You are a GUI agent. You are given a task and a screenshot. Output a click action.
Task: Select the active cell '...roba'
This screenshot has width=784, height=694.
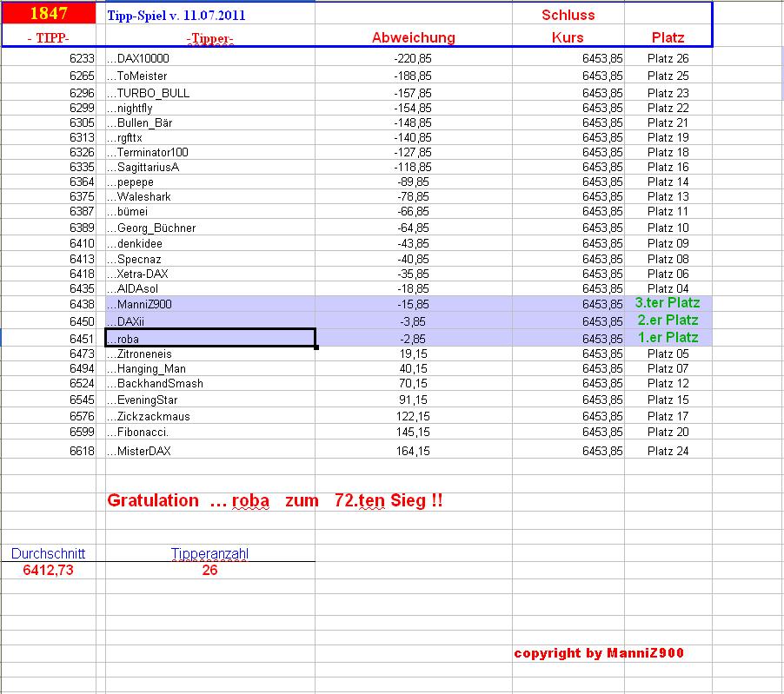pyautogui.click(x=210, y=338)
